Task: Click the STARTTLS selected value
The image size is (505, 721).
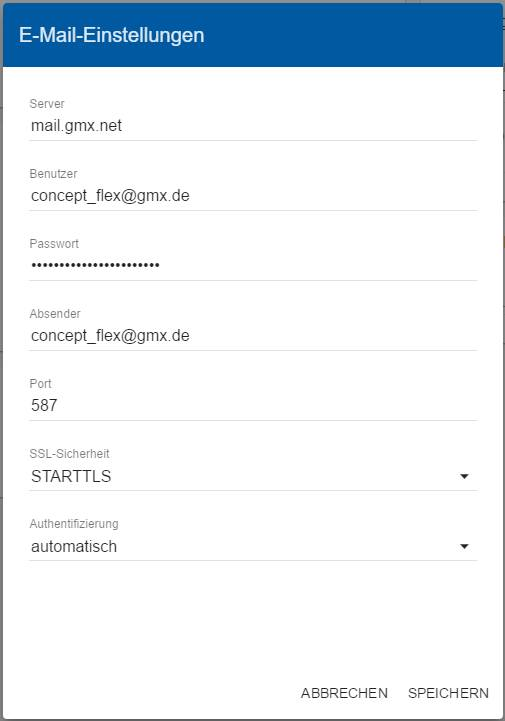Action: click(x=71, y=476)
